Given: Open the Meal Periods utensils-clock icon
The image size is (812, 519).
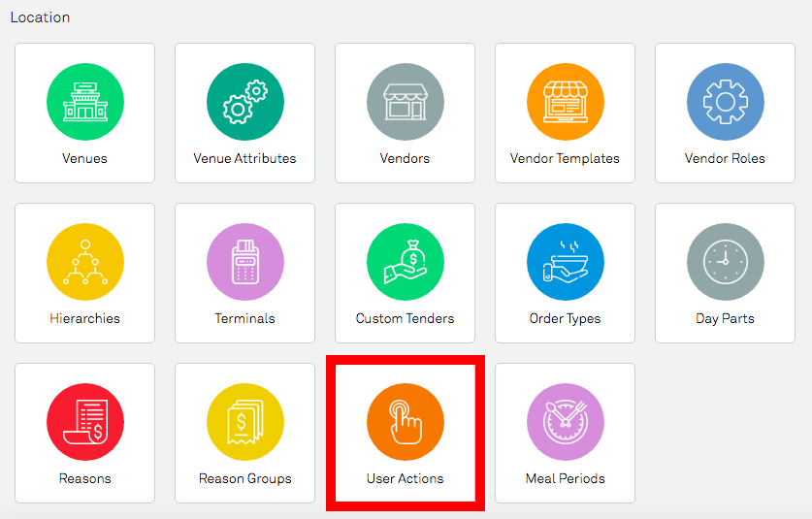Looking at the screenshot, I should 565,422.
